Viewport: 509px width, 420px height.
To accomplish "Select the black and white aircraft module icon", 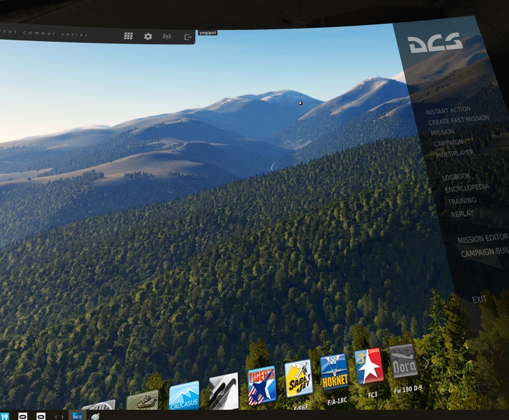I will (223, 391).
